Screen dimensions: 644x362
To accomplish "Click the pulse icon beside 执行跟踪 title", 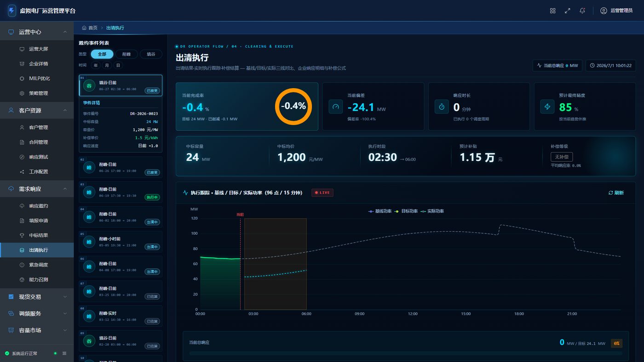I will pyautogui.click(x=185, y=193).
